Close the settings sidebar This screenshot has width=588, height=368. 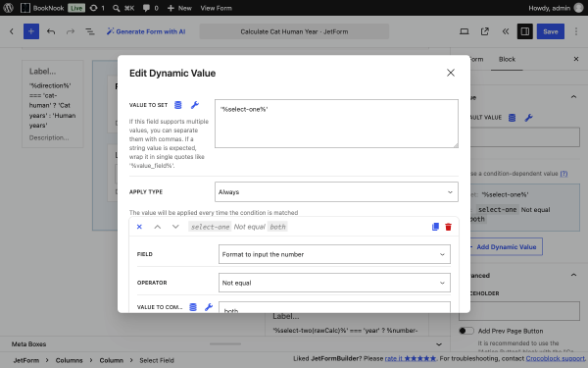coord(576,59)
